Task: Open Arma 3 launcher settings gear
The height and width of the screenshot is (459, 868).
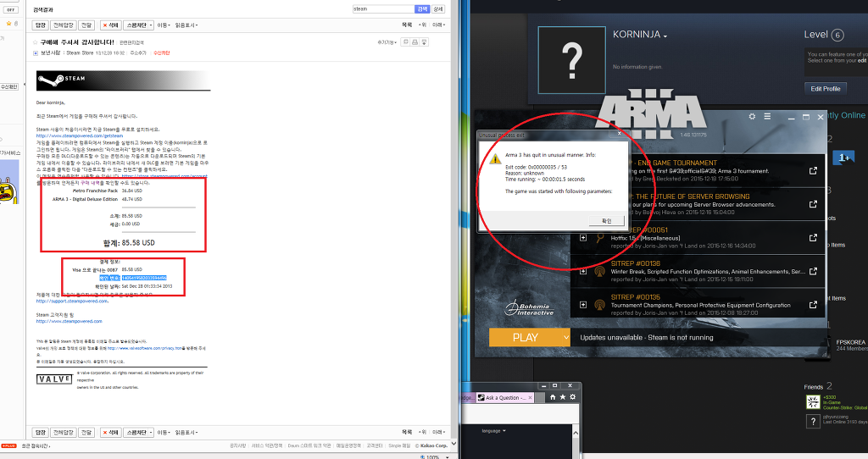Action: pos(752,117)
